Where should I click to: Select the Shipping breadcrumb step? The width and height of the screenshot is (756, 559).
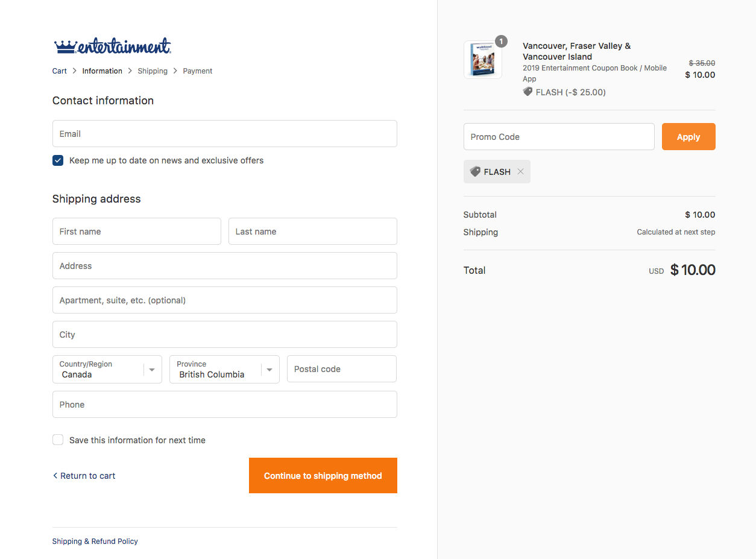click(153, 71)
